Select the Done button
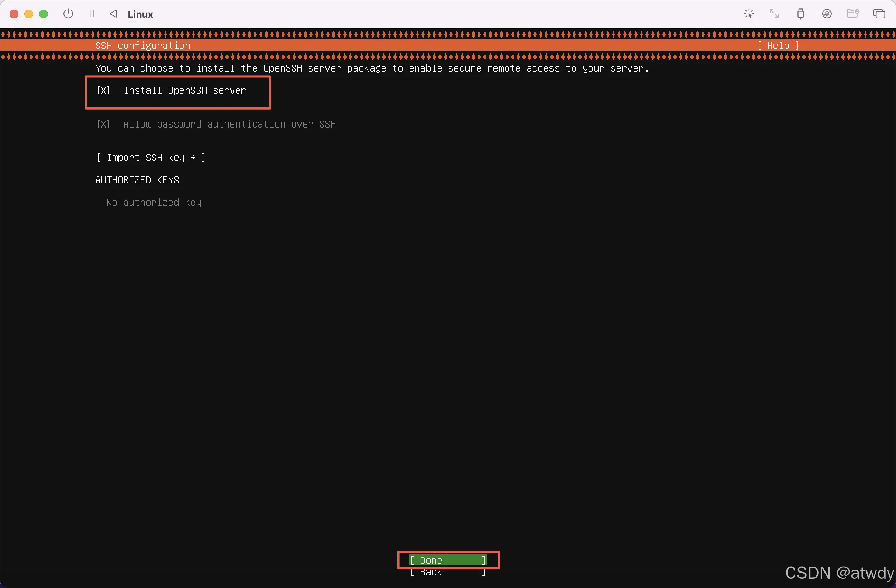The image size is (896, 588). 448,561
